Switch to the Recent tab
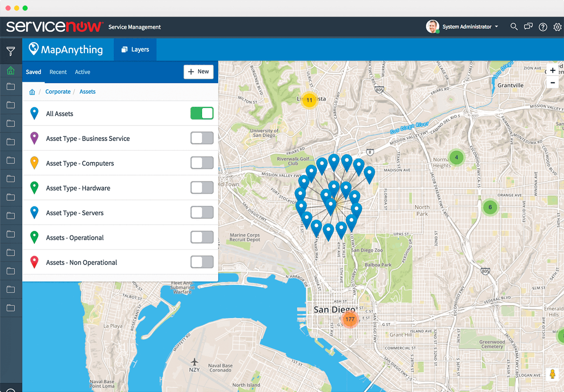This screenshot has height=392, width=564. (x=58, y=72)
